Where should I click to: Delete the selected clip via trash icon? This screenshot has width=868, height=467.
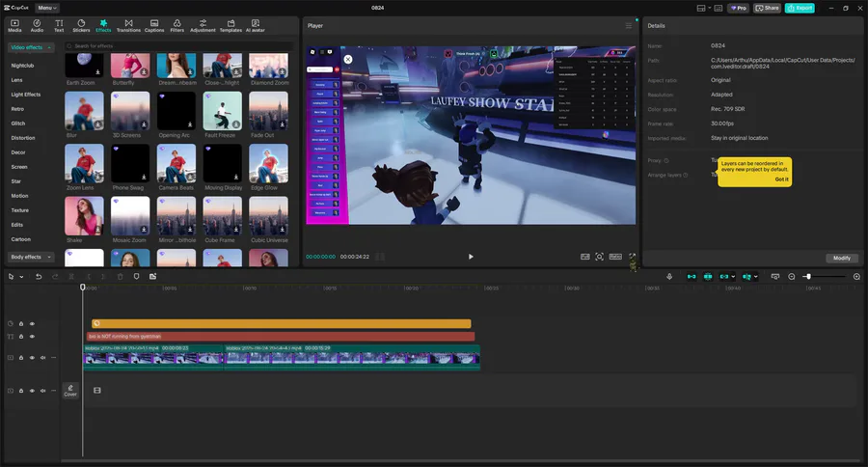(x=121, y=276)
